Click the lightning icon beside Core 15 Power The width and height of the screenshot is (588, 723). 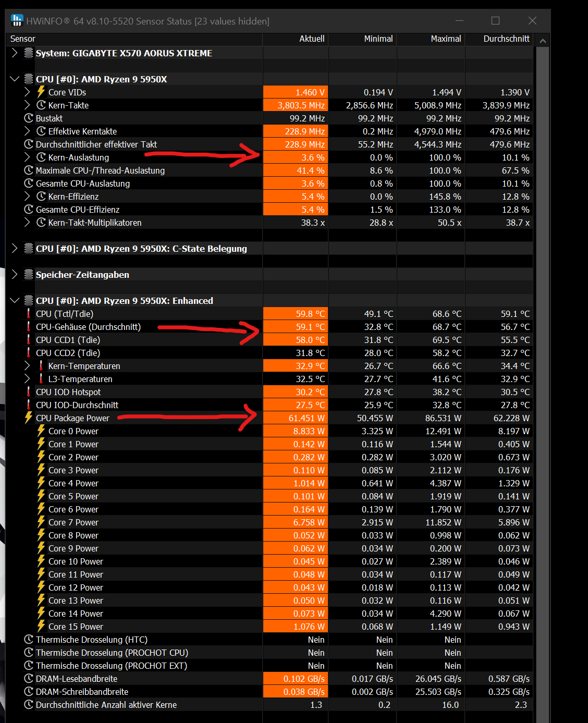pos(41,626)
